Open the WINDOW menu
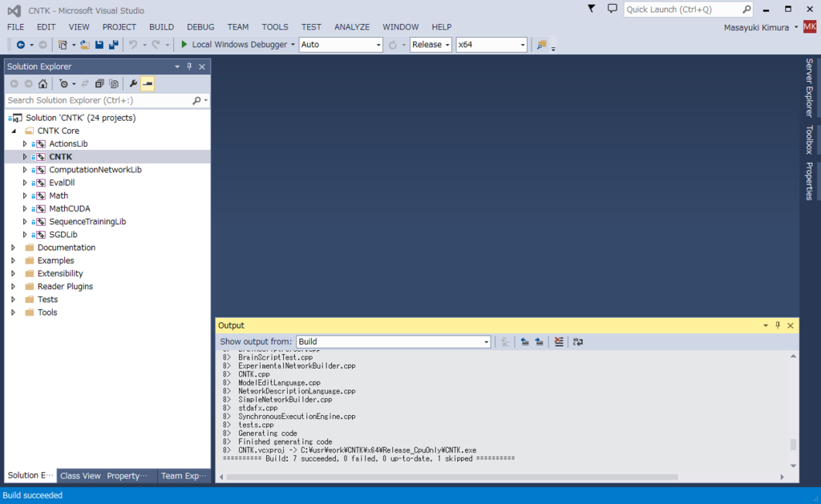Screen dimensions: 821x504 click(401, 26)
